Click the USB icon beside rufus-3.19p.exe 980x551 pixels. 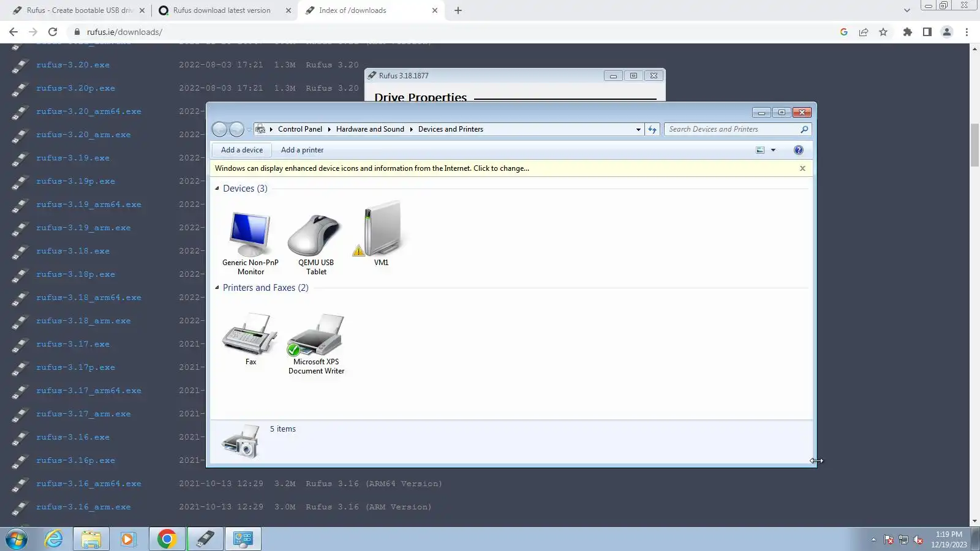pos(20,182)
